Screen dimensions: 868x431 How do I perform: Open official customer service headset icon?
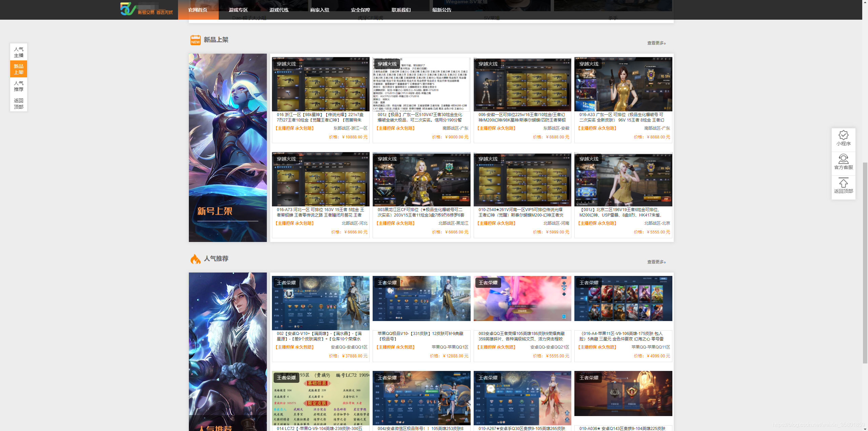[x=843, y=159]
